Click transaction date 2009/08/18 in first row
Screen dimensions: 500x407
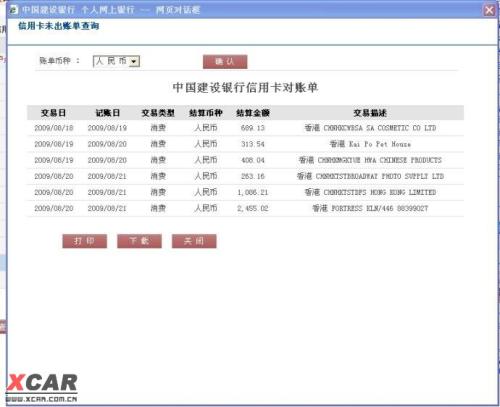[54, 128]
